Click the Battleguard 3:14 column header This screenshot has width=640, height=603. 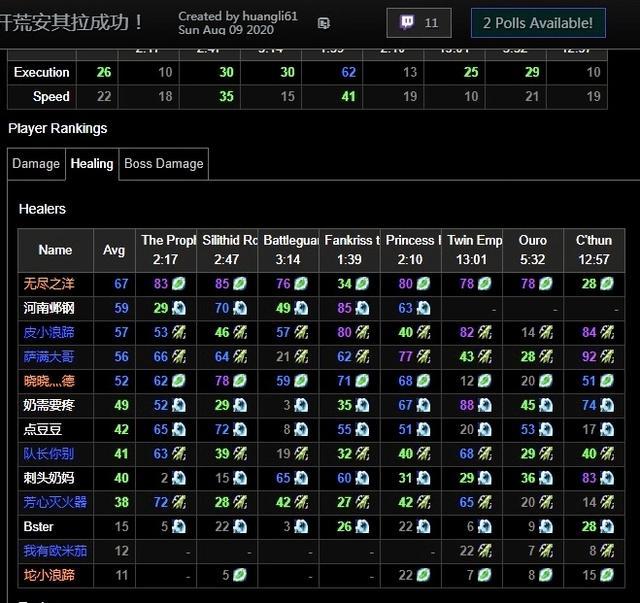tap(288, 250)
